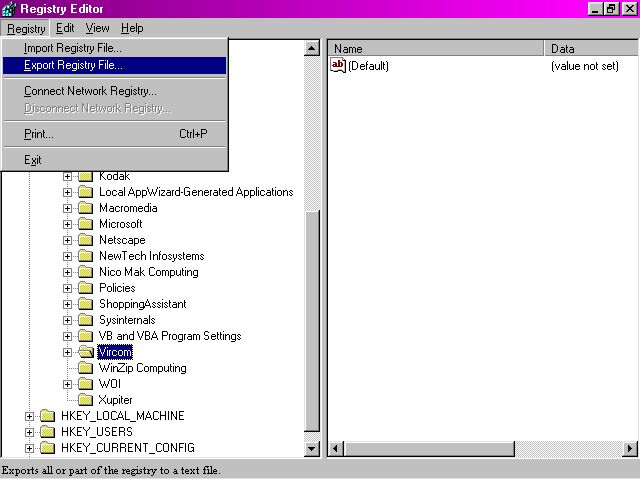
Task: Click the tree pane scroll up arrow
Action: pyautogui.click(x=312, y=49)
